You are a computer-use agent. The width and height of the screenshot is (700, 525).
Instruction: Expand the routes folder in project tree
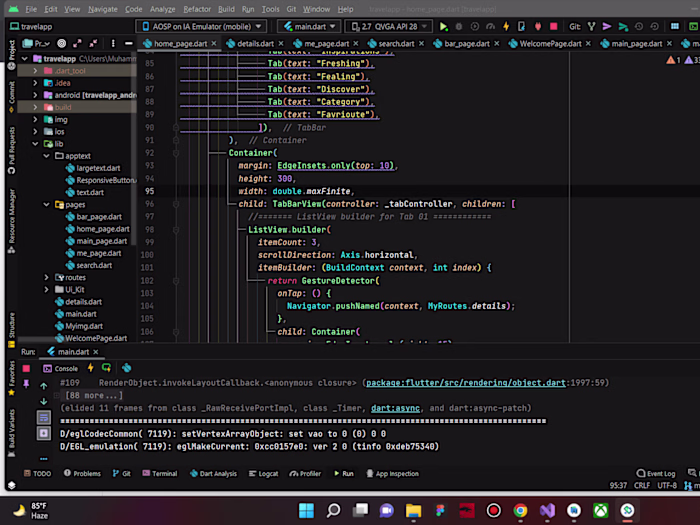coord(46,277)
